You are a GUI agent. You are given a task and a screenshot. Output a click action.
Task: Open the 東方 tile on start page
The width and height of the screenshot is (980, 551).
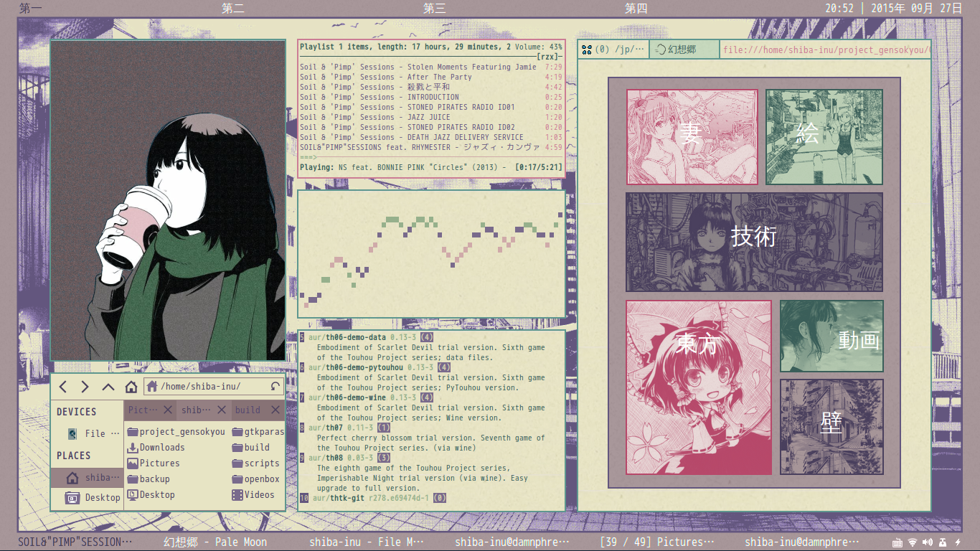tap(699, 387)
